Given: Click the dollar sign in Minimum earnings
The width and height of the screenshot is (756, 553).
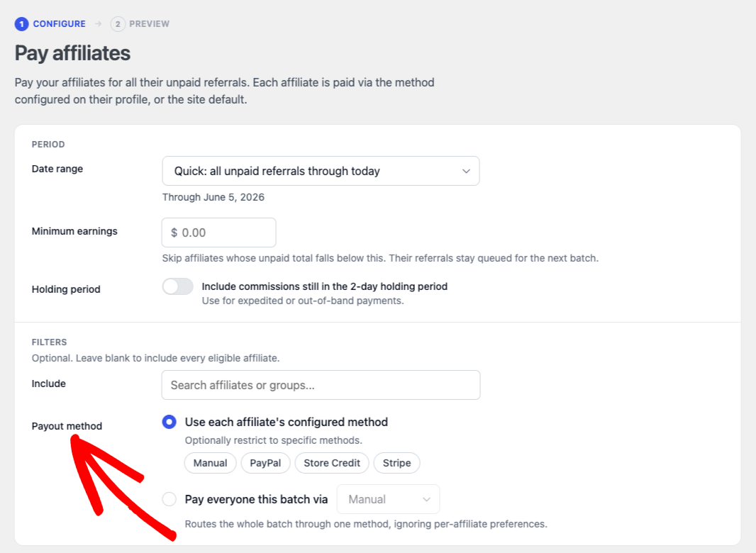Looking at the screenshot, I should pos(174,233).
